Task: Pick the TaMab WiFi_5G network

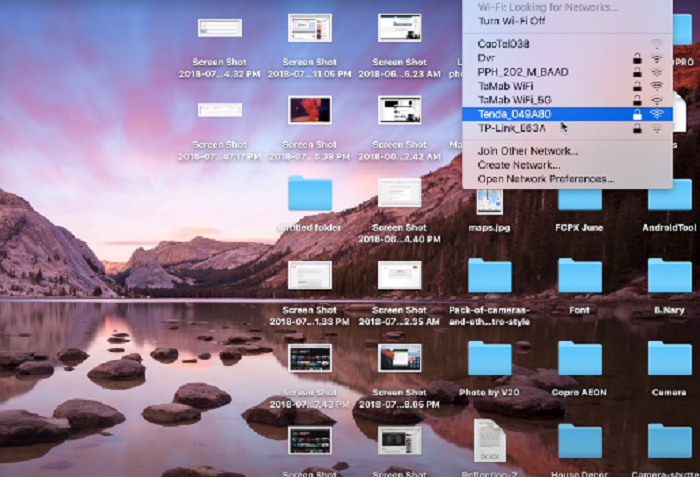Action: [567, 100]
